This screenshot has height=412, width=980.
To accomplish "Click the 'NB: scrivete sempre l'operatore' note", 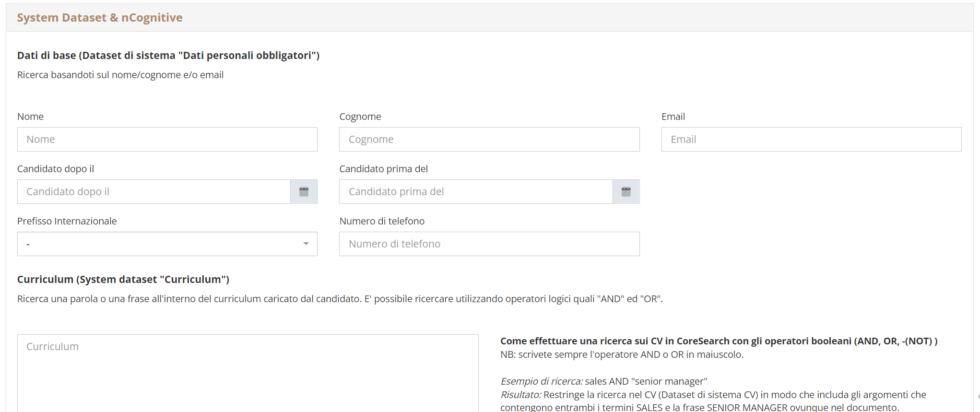I will click(622, 354).
